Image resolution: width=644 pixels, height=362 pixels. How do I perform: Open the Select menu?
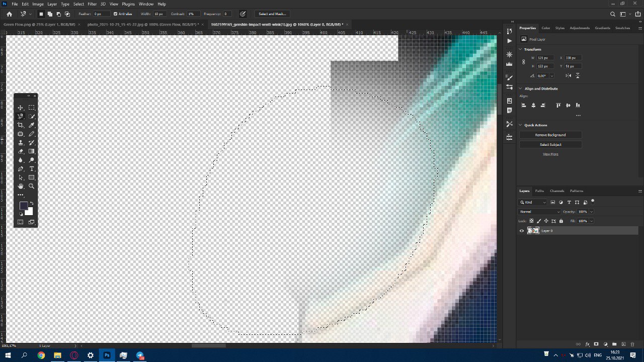tap(78, 4)
